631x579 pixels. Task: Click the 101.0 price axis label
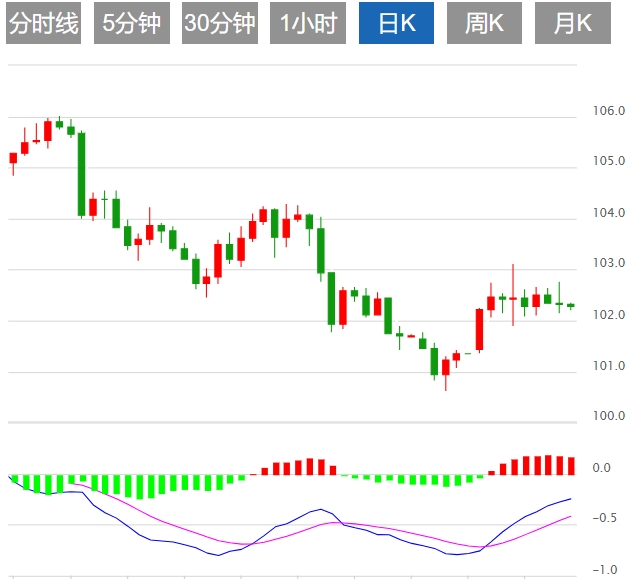click(609, 366)
